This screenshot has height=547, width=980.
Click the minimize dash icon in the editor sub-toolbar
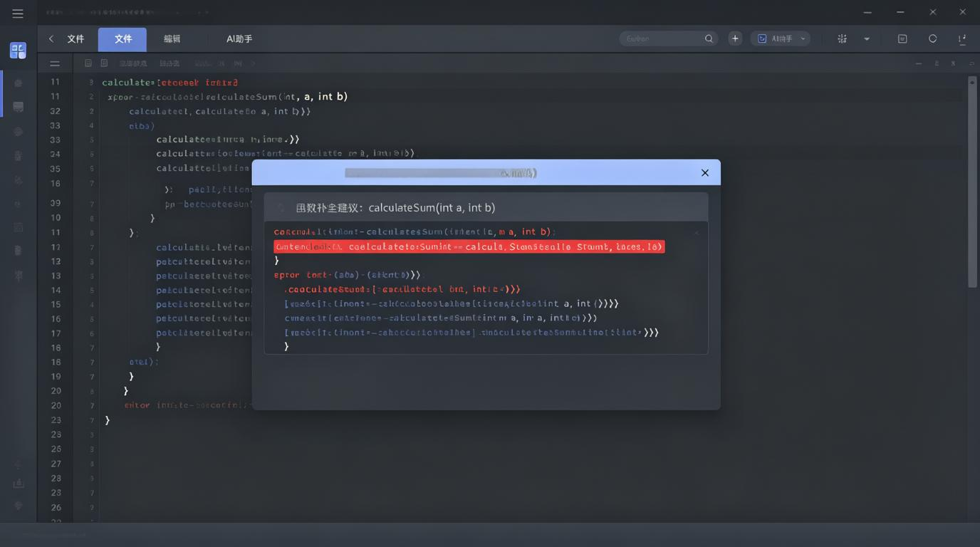click(919, 63)
